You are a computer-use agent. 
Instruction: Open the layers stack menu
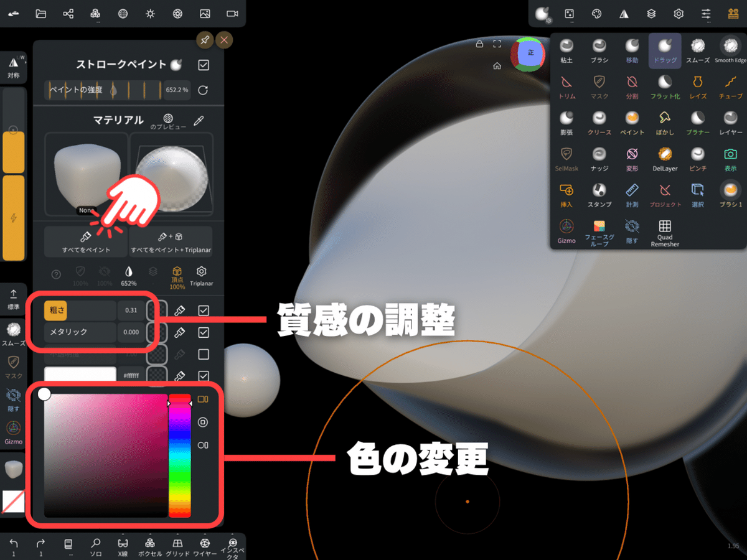click(651, 13)
